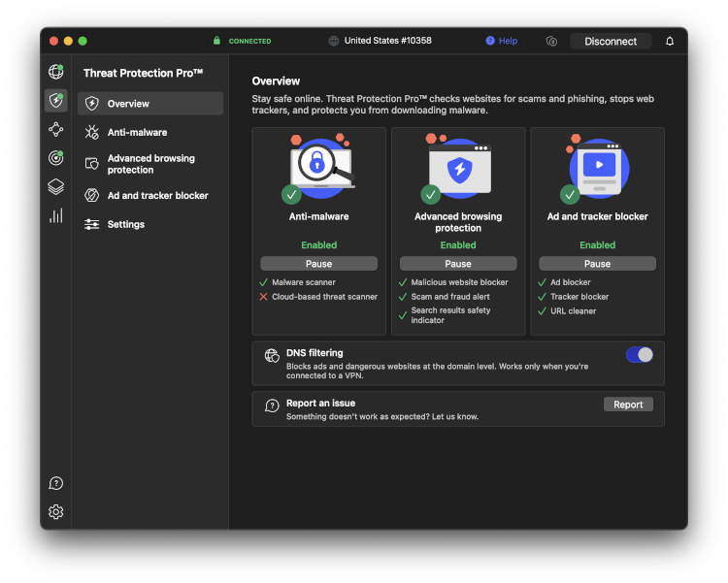Click the Report button
Viewport: 728px width, 583px height.
(x=628, y=405)
